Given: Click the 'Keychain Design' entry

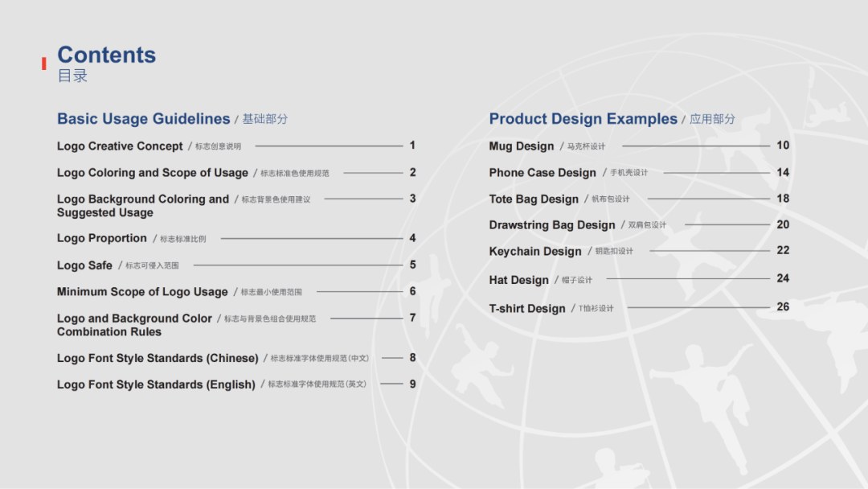Looking at the screenshot, I should pos(535,252).
